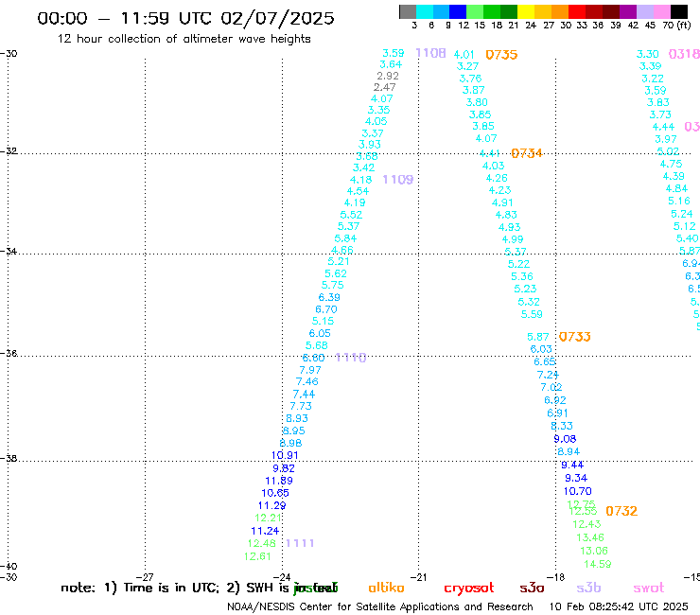Click the wave height value 7.24

tap(548, 375)
